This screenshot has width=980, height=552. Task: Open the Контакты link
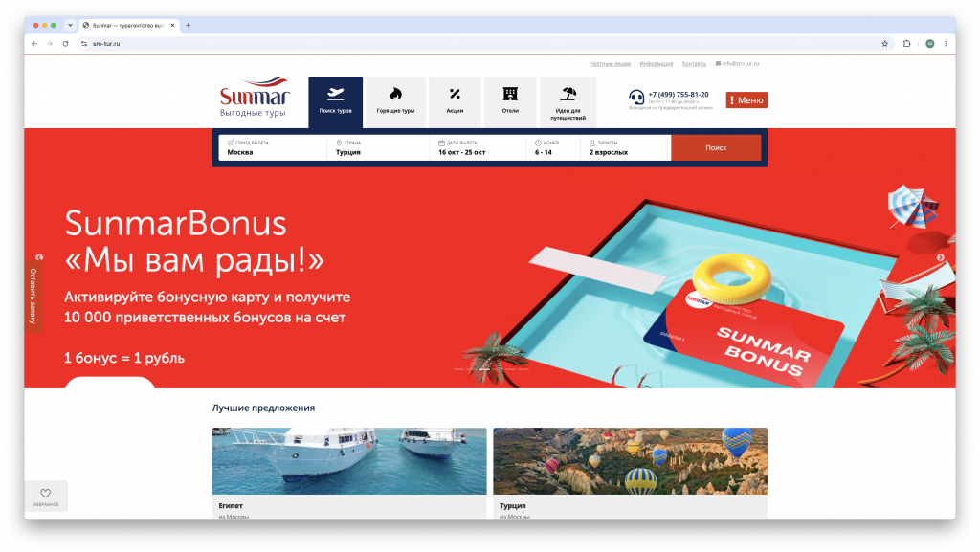click(694, 64)
